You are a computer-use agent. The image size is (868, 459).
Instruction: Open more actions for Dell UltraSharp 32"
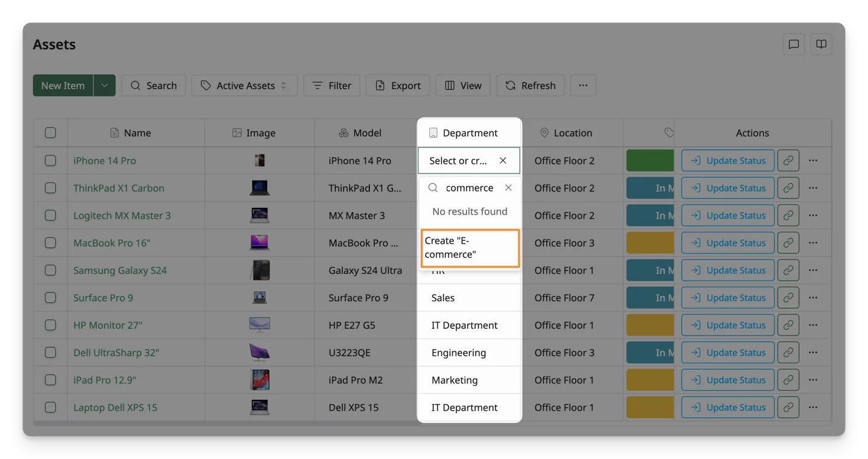(813, 352)
